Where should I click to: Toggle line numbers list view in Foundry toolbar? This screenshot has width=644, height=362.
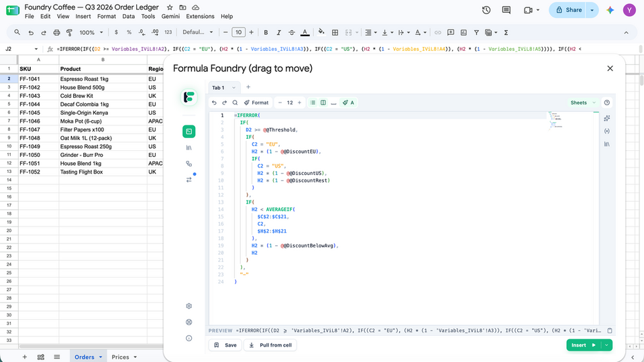(x=313, y=103)
